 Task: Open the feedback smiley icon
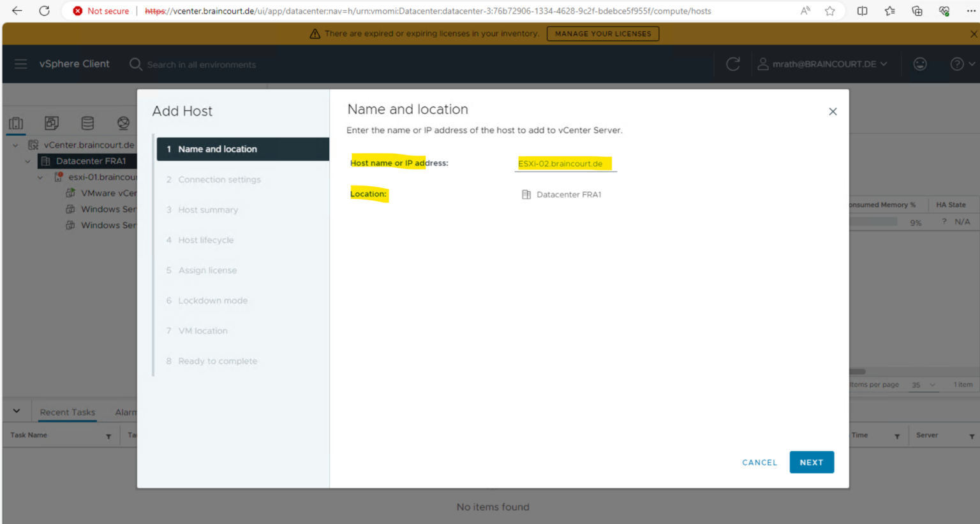[919, 64]
